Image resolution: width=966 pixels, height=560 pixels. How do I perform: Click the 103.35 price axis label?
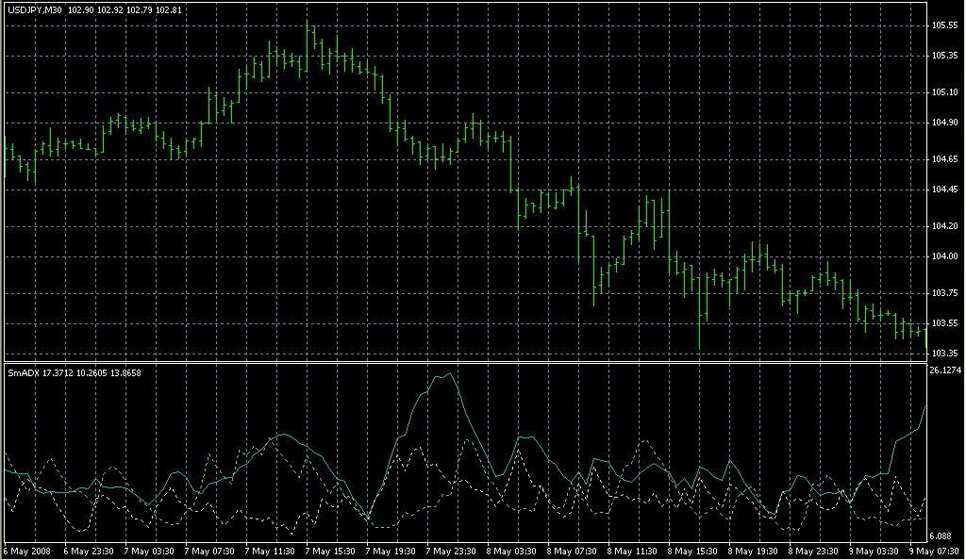944,354
